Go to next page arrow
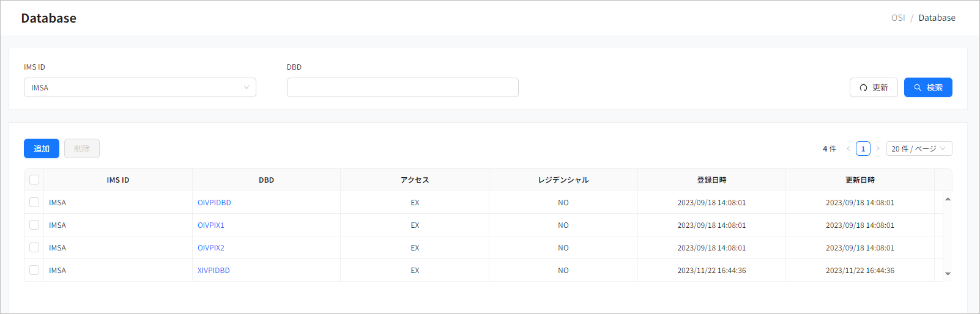Image resolution: width=980 pixels, height=314 pixels. pos(878,148)
